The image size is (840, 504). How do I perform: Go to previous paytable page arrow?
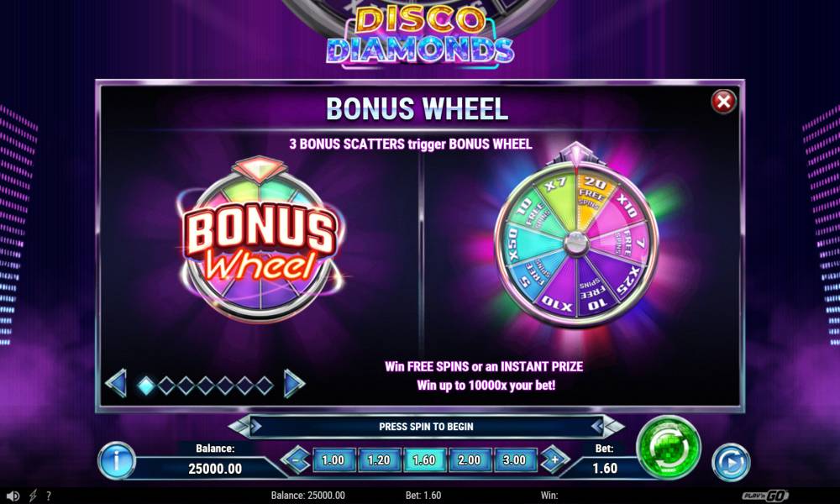click(116, 384)
